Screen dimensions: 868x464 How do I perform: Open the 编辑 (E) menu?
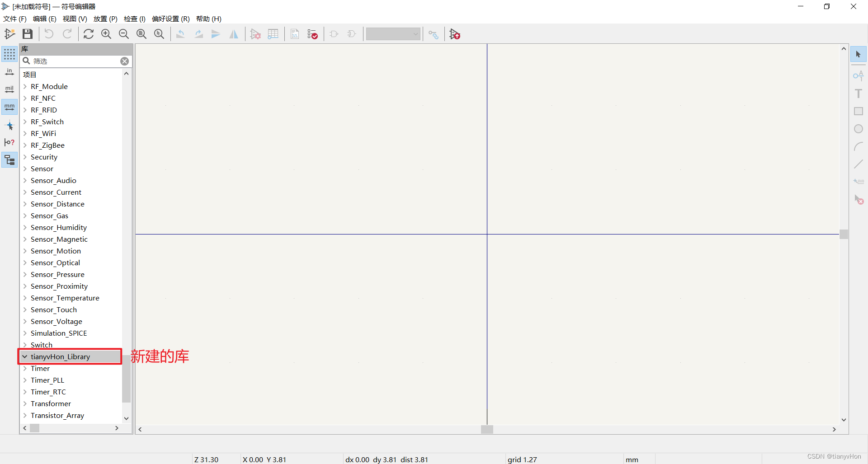pos(45,19)
